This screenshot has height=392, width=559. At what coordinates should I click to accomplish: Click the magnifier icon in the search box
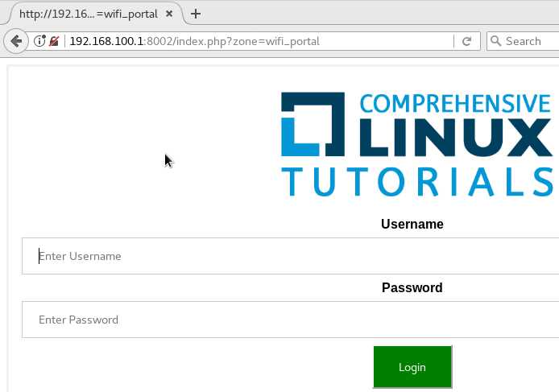(496, 41)
